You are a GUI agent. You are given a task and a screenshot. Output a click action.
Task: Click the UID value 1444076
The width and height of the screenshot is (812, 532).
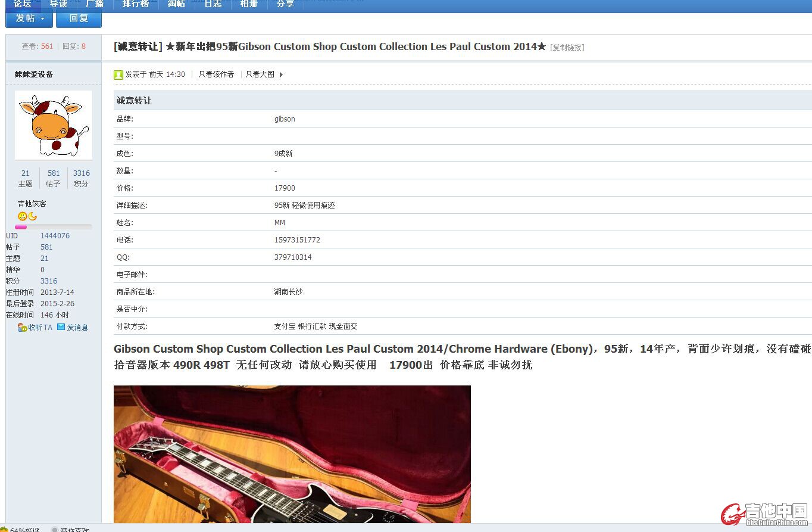pyautogui.click(x=55, y=236)
